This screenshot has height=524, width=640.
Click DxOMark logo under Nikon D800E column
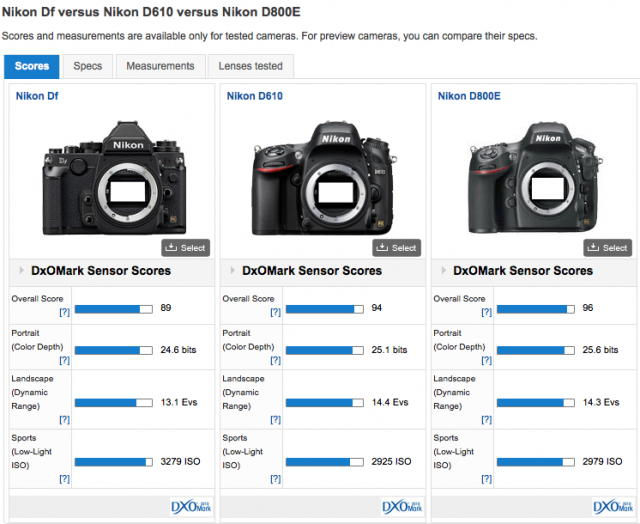click(613, 507)
